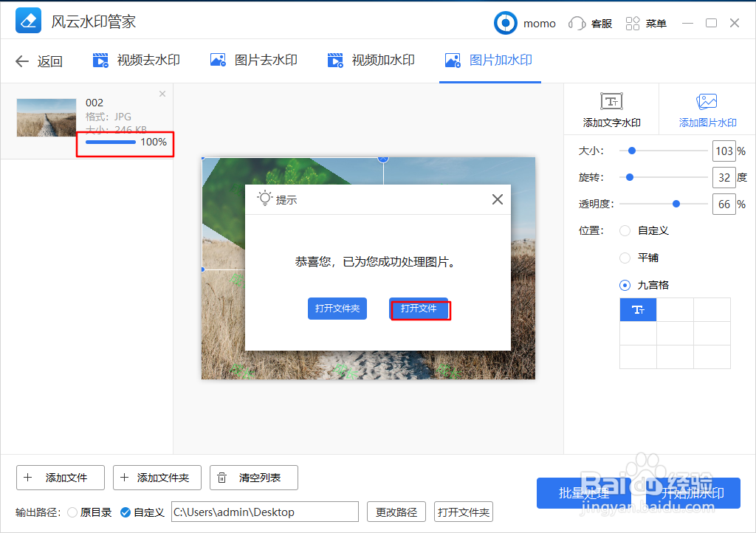This screenshot has width=756, height=533.
Task: Select the 图片加水印 tab icon
Action: click(x=452, y=61)
